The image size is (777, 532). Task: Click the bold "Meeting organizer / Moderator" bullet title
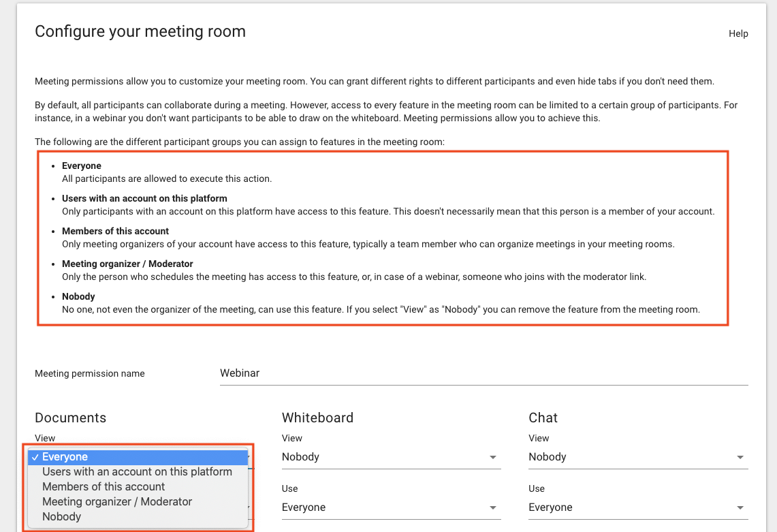point(127,264)
